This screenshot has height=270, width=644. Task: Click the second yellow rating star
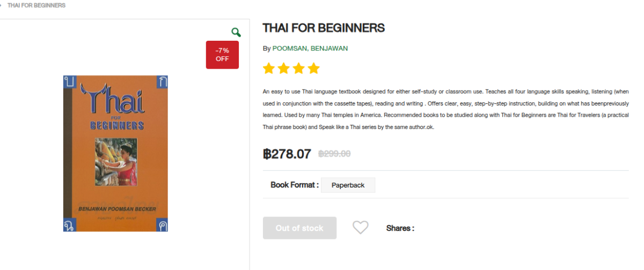284,69
